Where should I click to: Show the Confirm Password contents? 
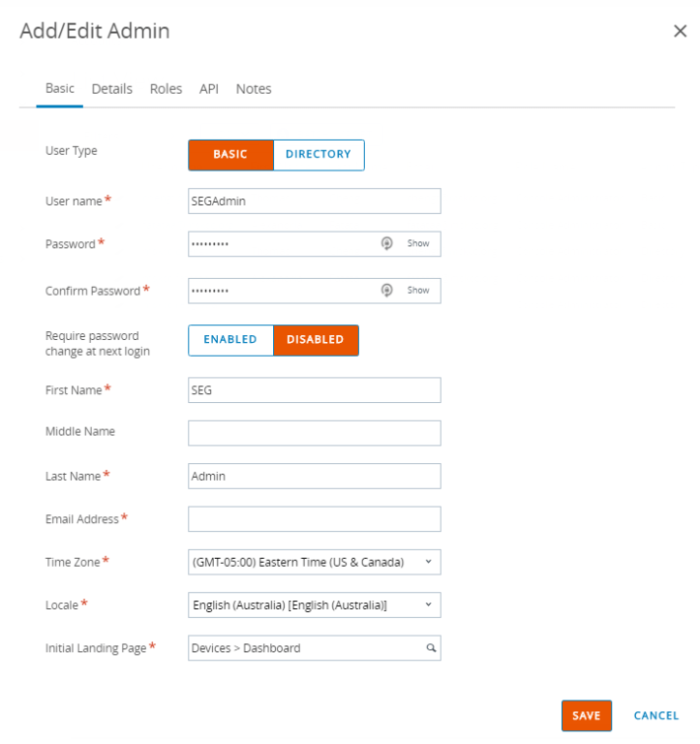[418, 290]
